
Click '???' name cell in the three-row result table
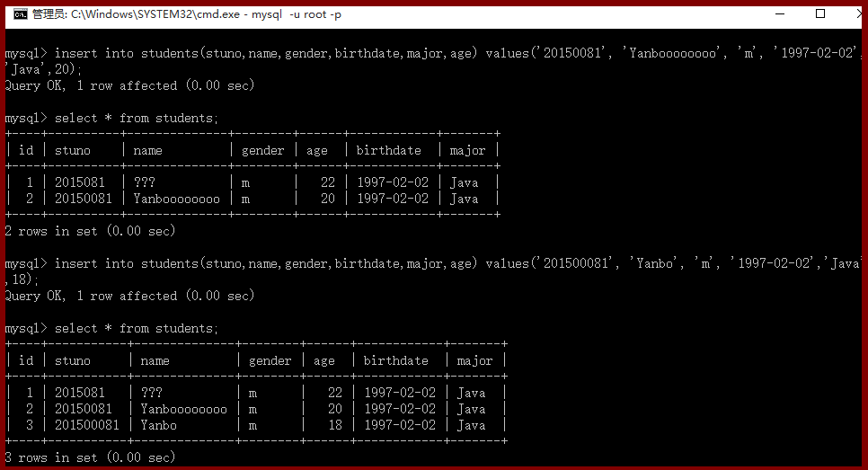(x=152, y=393)
